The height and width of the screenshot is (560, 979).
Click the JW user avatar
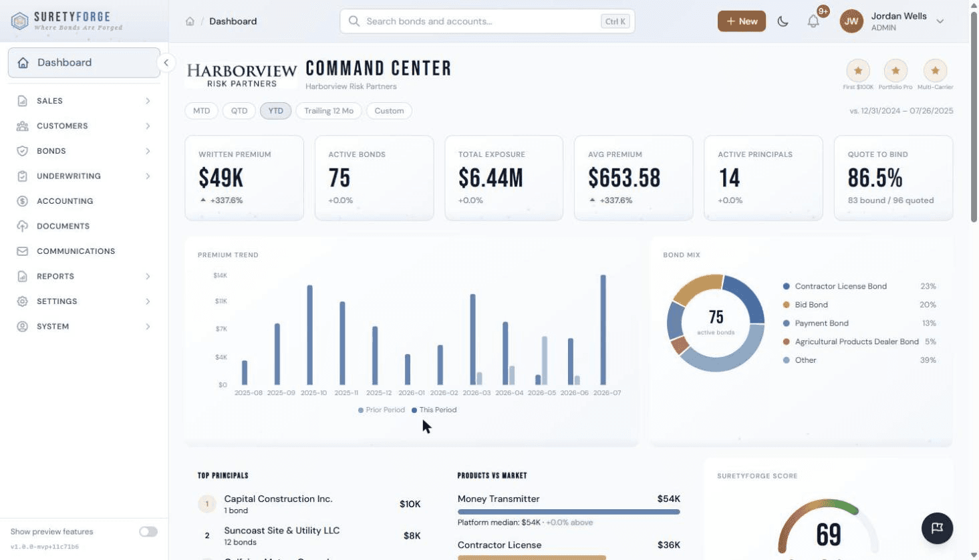pyautogui.click(x=851, y=21)
